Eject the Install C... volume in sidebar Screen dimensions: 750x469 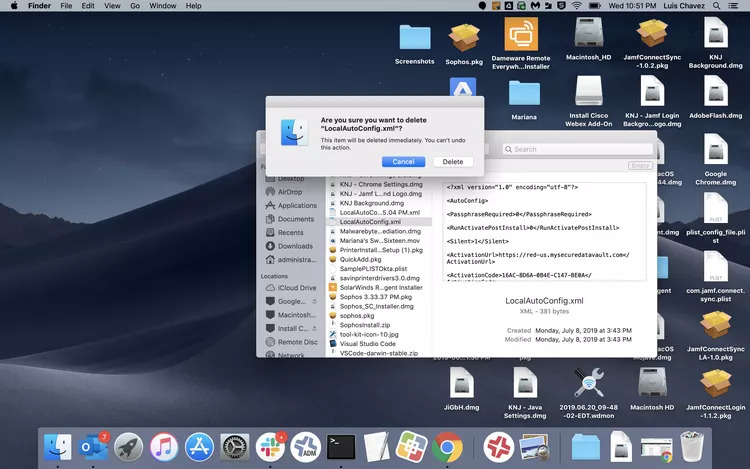tap(314, 328)
